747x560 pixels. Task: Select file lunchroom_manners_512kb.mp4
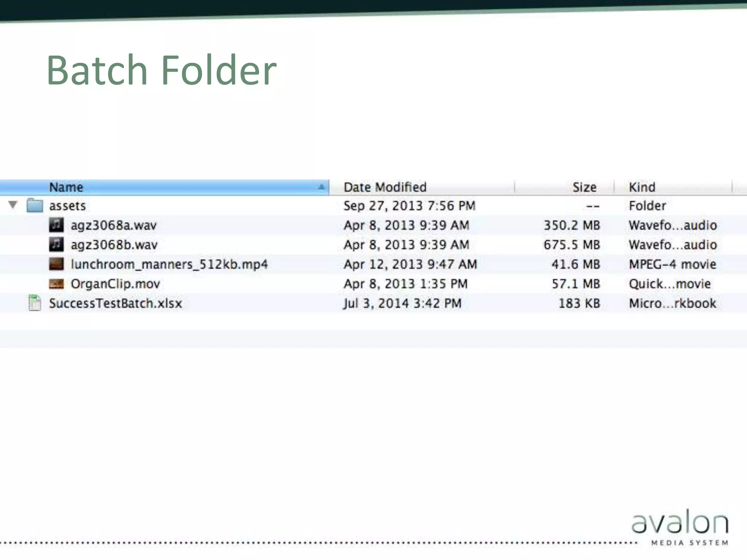point(169,264)
